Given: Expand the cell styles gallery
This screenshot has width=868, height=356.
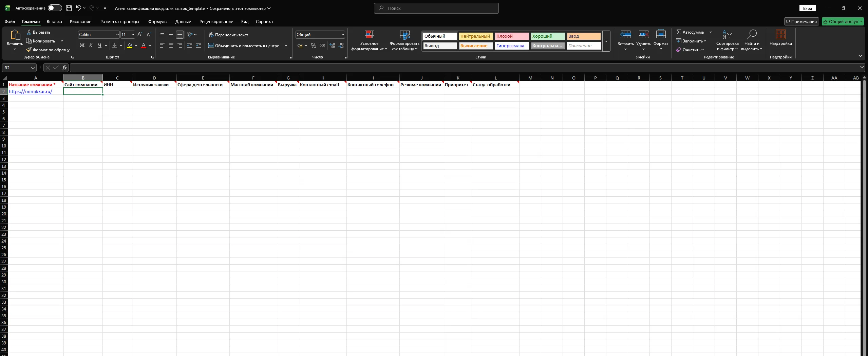Looking at the screenshot, I should (606, 41).
